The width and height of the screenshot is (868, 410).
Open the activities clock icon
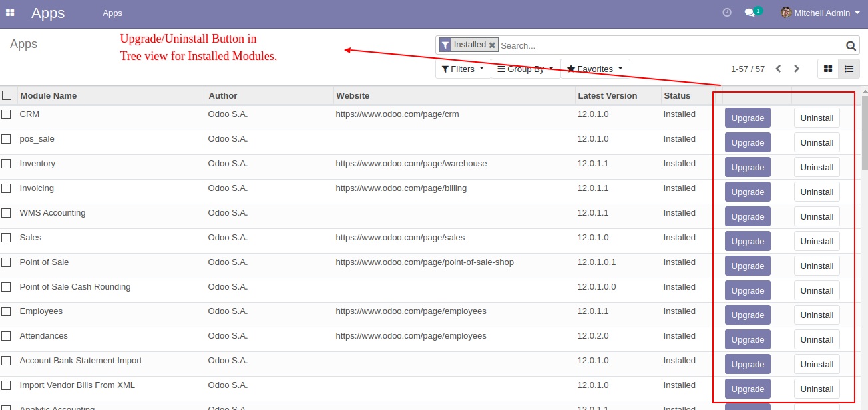tap(727, 13)
